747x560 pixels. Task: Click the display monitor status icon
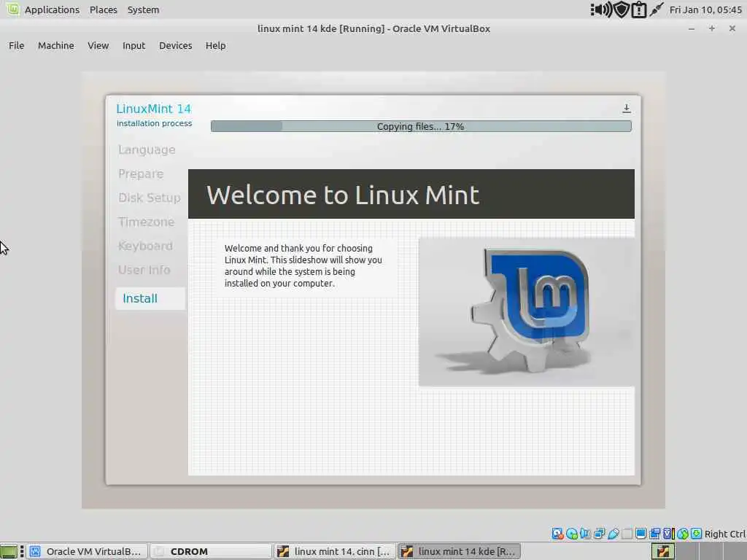pyautogui.click(x=640, y=534)
